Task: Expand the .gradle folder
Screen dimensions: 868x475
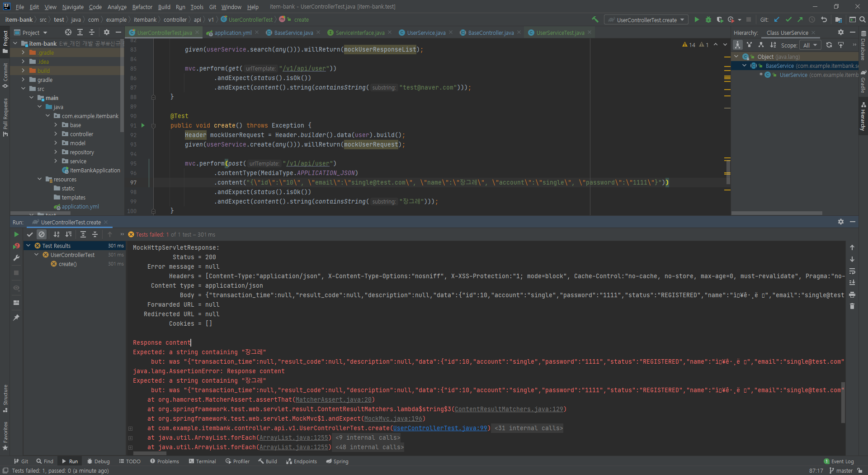Action: (23, 52)
